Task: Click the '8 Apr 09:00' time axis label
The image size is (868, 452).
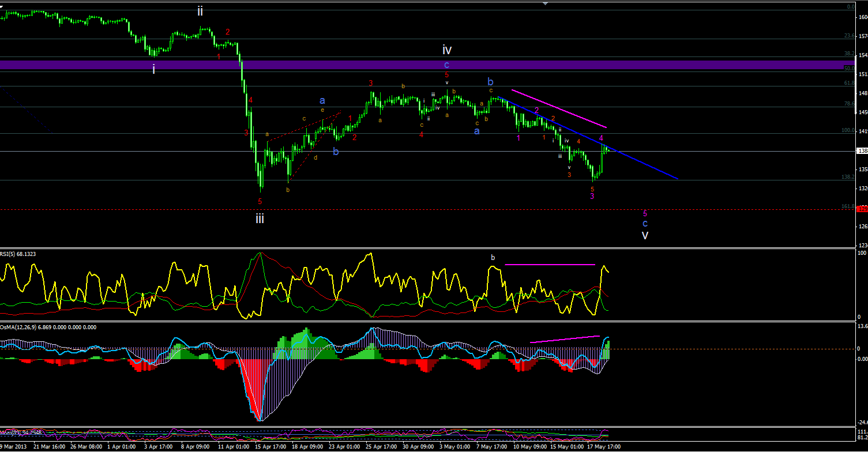Action: pos(196,447)
